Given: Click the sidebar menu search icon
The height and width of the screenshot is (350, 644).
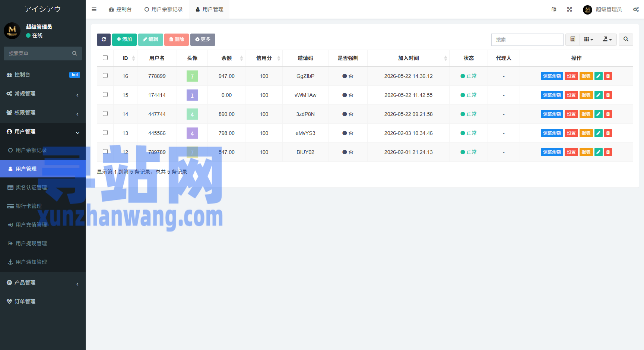Looking at the screenshot, I should (x=74, y=53).
